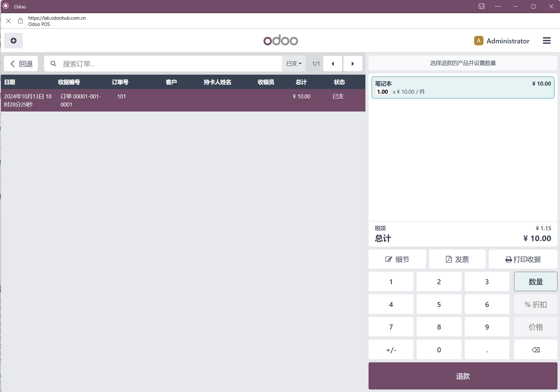The width and height of the screenshot is (560, 392).
Task: Open the cast screen icon in title bar
Action: click(481, 7)
